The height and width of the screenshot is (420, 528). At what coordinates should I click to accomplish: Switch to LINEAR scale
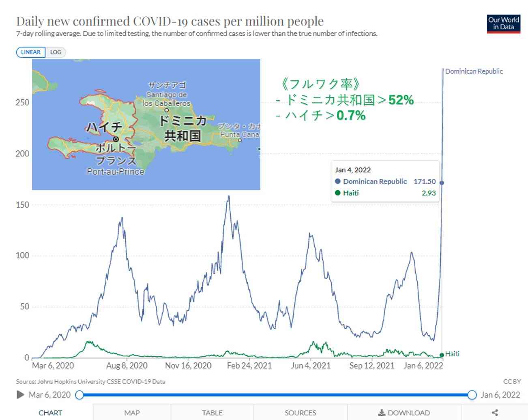tap(31, 52)
